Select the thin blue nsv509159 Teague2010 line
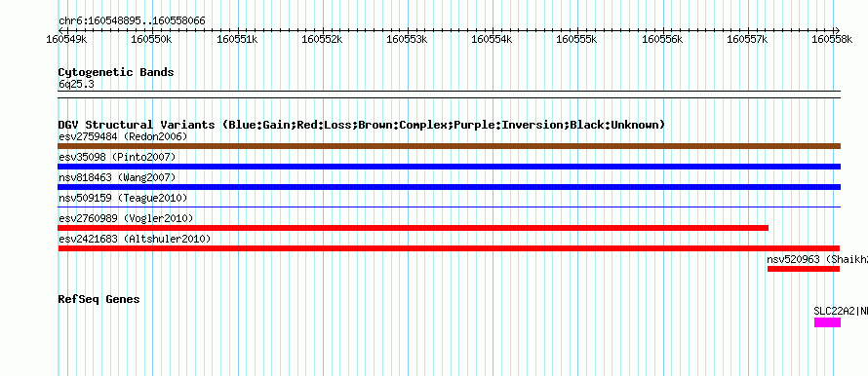 449,207
